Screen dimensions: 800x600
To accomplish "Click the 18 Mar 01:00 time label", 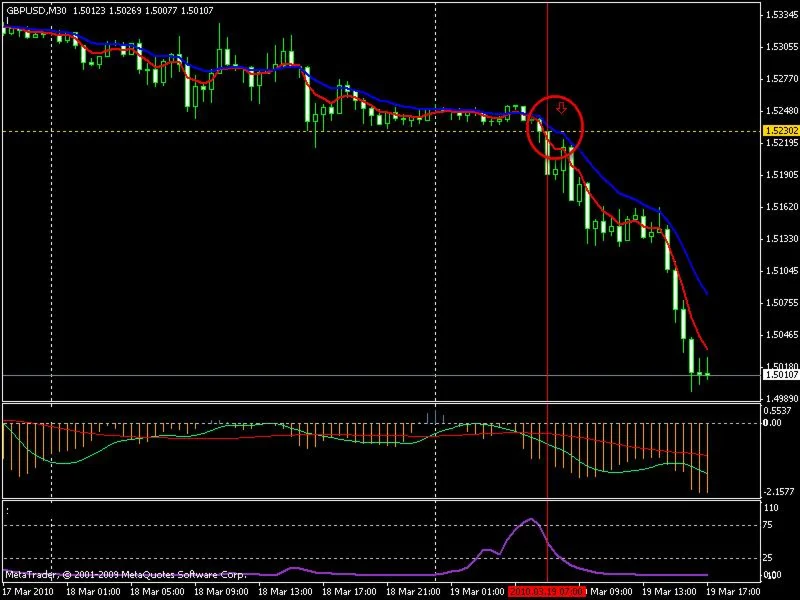I will [x=93, y=592].
